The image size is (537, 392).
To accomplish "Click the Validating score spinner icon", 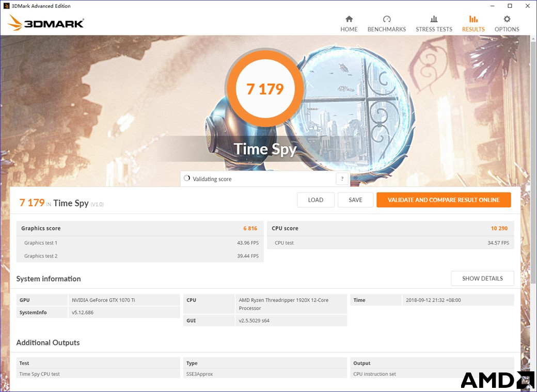I will 186,178.
